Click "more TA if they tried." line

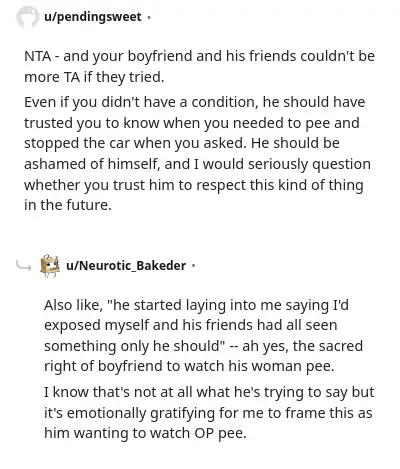[x=94, y=77]
